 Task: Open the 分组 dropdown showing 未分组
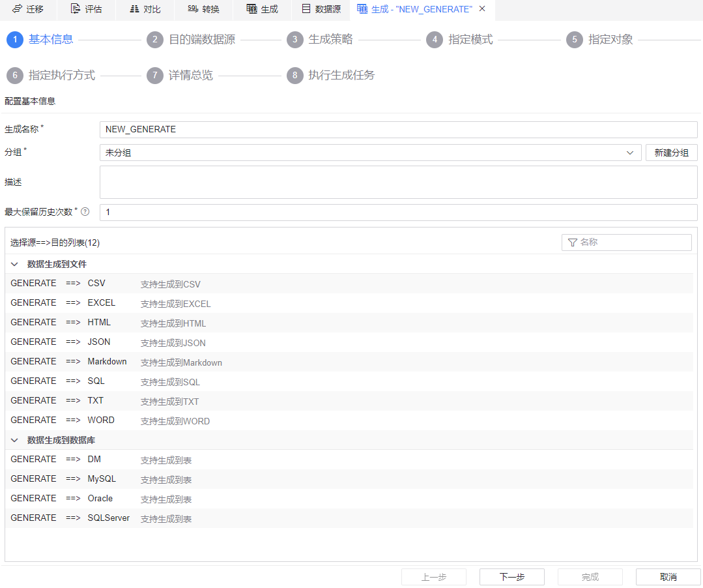click(x=370, y=153)
